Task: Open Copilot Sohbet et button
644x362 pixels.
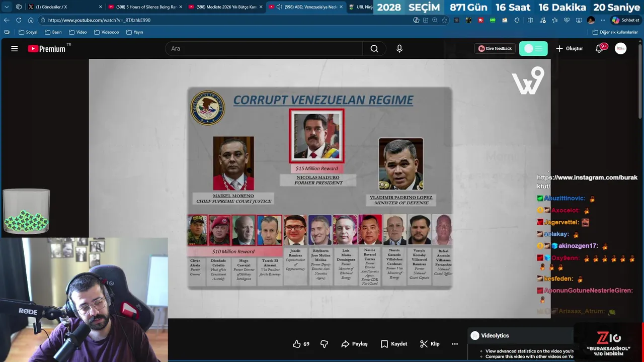Action: click(x=625, y=20)
